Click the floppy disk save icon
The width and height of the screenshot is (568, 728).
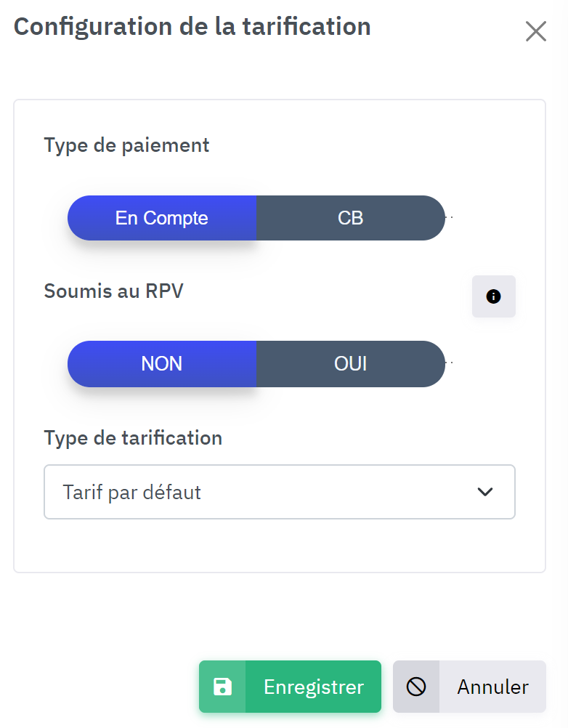pyautogui.click(x=222, y=687)
